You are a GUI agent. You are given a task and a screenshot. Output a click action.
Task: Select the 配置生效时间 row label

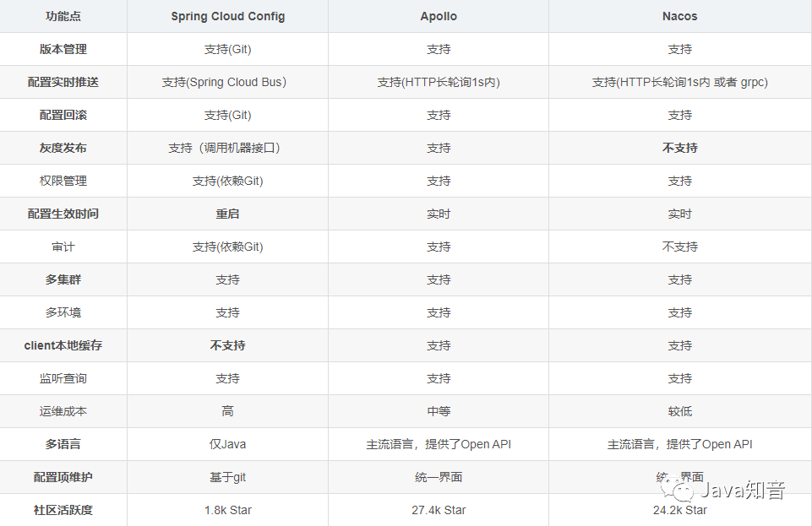(x=63, y=214)
